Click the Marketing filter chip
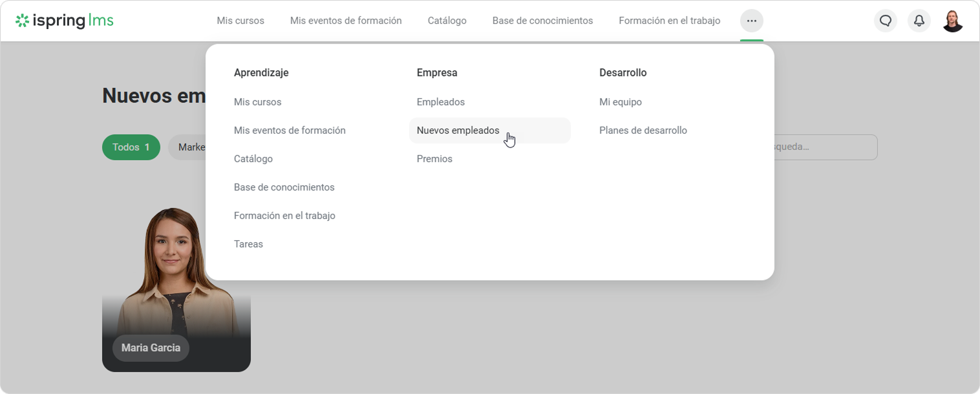This screenshot has width=980, height=394. point(189,147)
